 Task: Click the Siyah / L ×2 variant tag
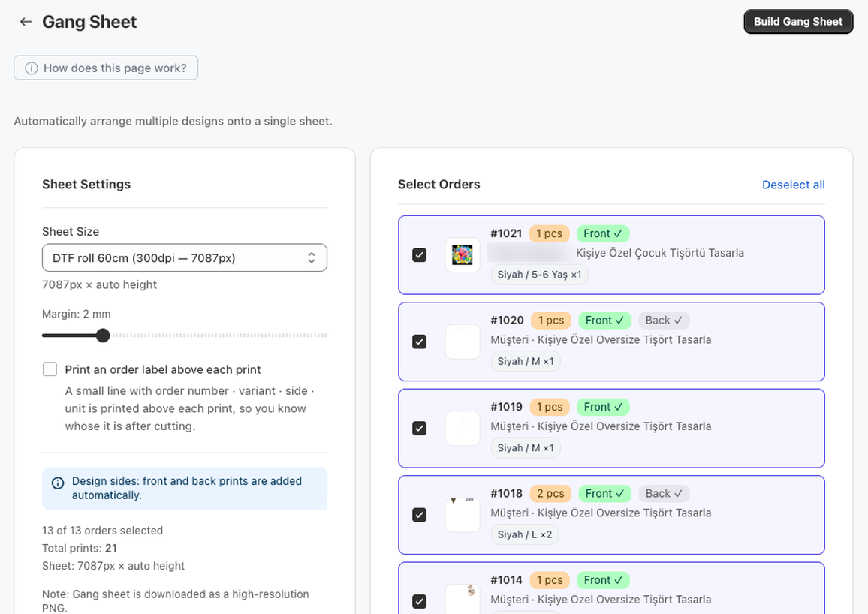[524, 534]
